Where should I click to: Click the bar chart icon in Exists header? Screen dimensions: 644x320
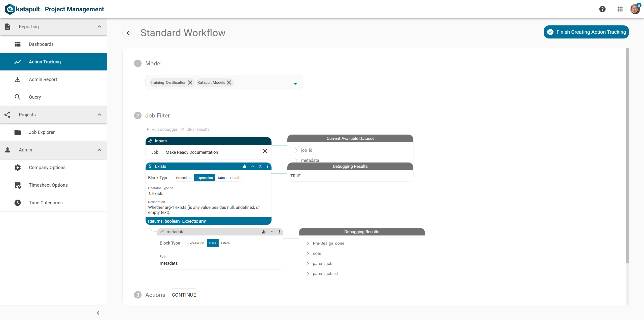pos(244,166)
